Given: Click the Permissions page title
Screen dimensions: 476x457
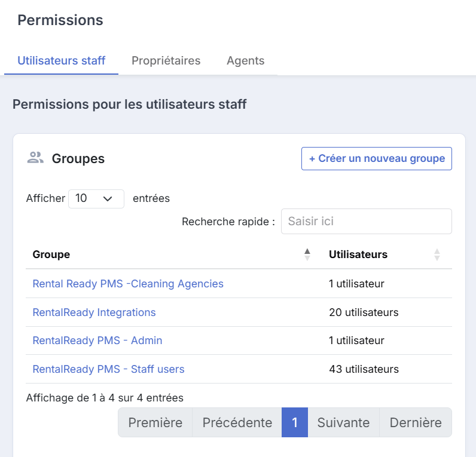Looking at the screenshot, I should [x=60, y=20].
